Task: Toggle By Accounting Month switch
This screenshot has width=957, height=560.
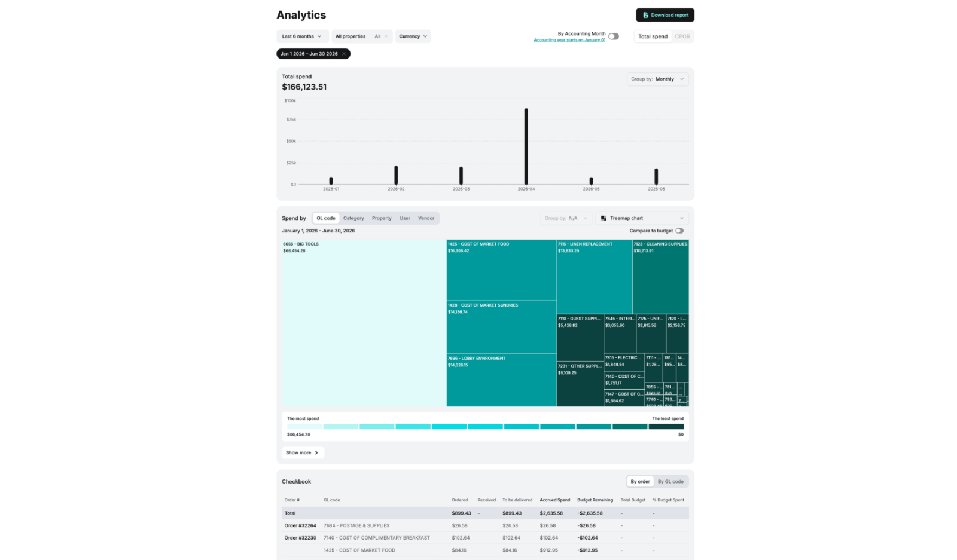Action: coord(614,36)
